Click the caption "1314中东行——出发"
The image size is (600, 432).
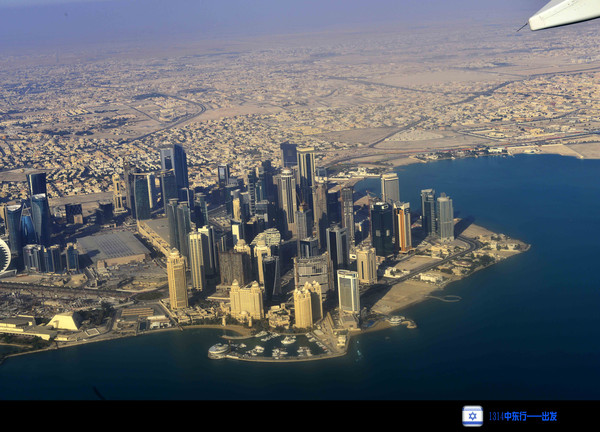click(523, 416)
